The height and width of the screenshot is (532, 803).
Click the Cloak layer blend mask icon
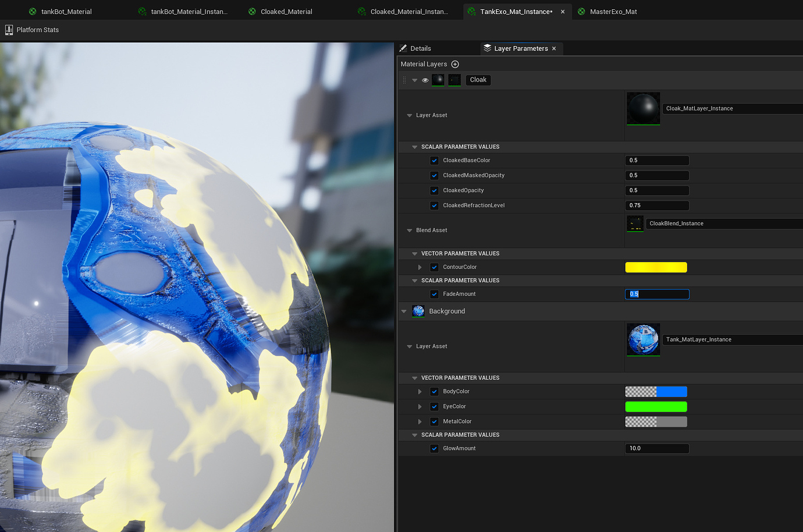coord(454,80)
